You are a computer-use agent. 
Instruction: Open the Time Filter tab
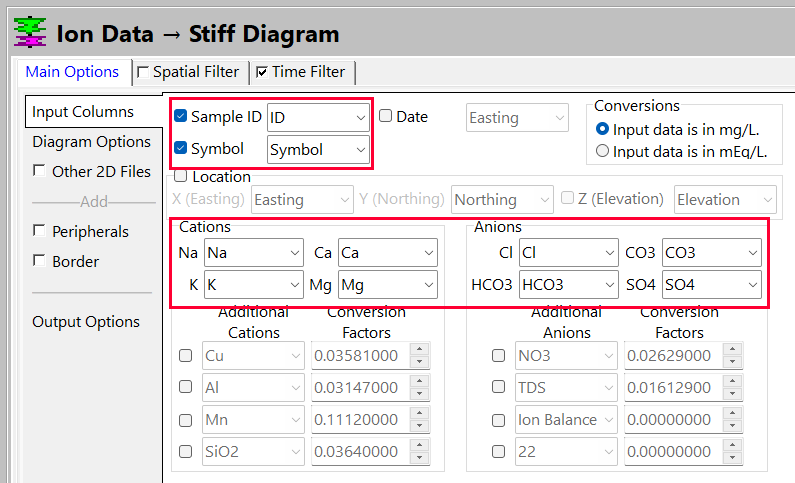[300, 72]
